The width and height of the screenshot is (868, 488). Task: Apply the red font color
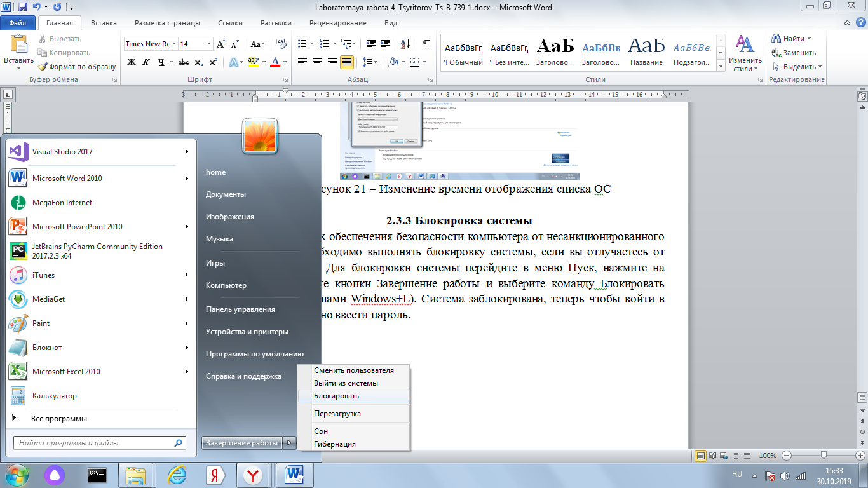275,62
